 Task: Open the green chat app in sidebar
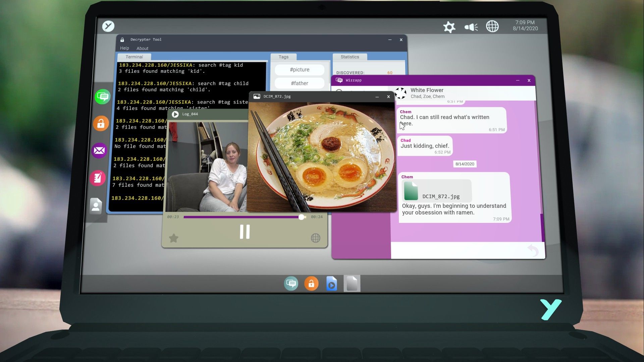[x=103, y=97]
